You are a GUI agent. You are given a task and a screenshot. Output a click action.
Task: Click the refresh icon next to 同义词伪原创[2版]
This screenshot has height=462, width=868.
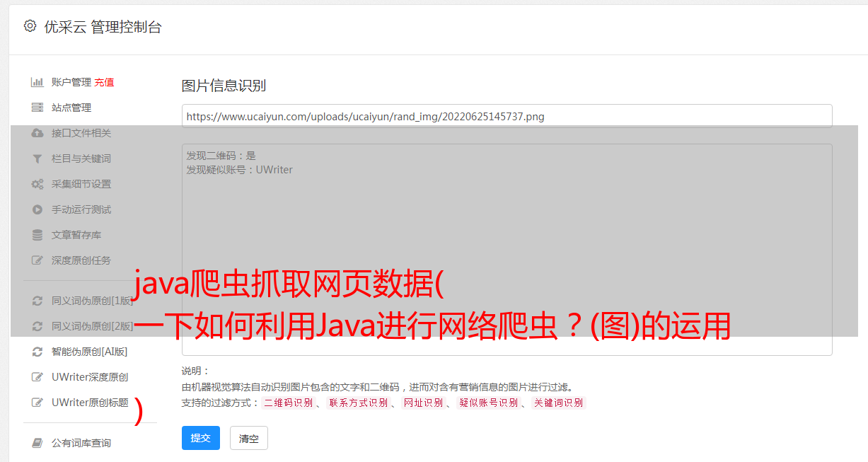(37, 326)
